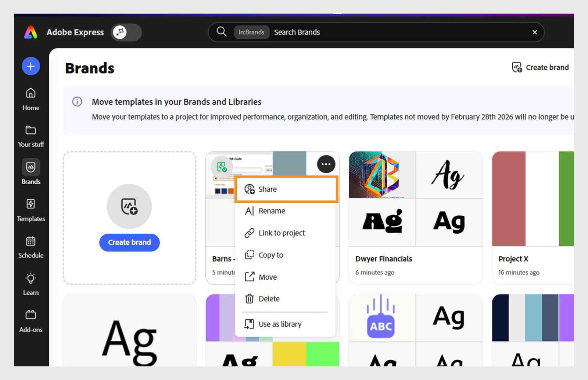Open Templates from the sidebar
588x380 pixels.
pos(31,210)
